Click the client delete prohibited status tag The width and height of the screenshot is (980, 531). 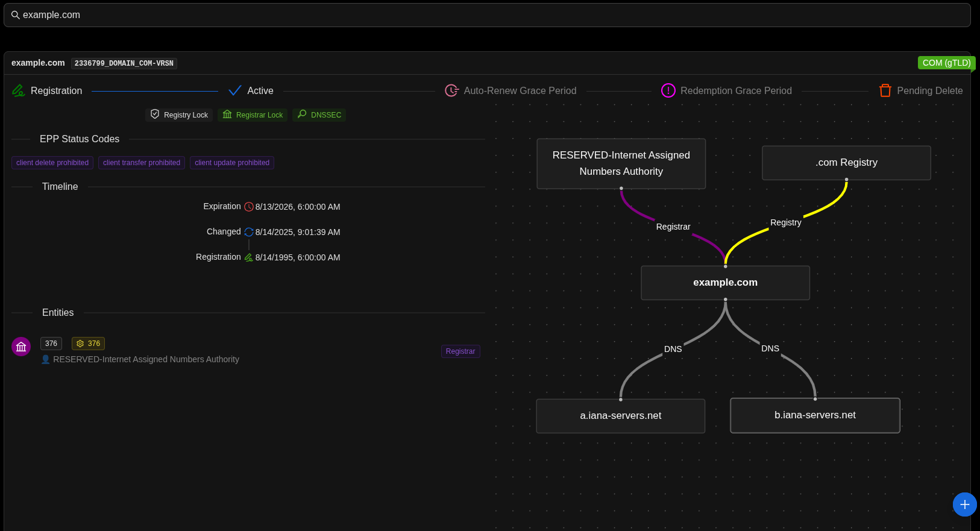coord(52,163)
